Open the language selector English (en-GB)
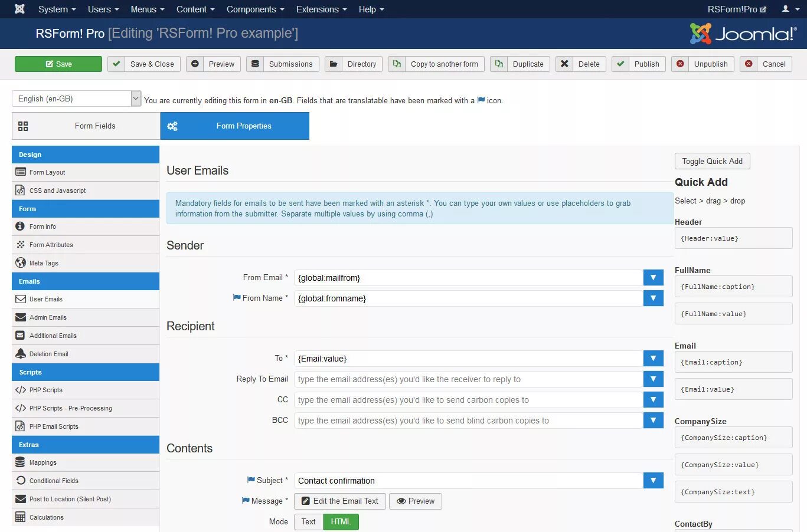Screen dimensions: 807x532 click(76, 98)
